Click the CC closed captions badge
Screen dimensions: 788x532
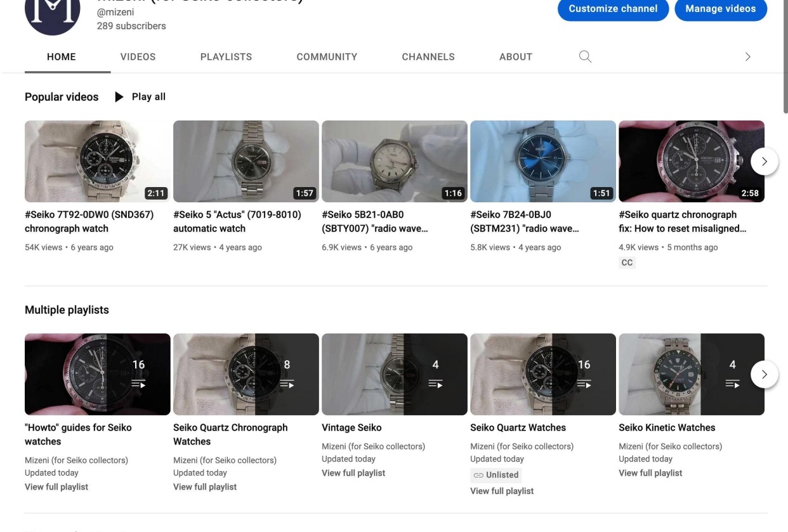(627, 263)
